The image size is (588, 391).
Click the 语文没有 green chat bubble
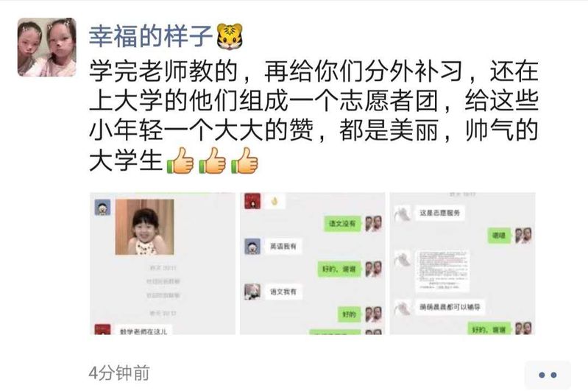click(342, 224)
